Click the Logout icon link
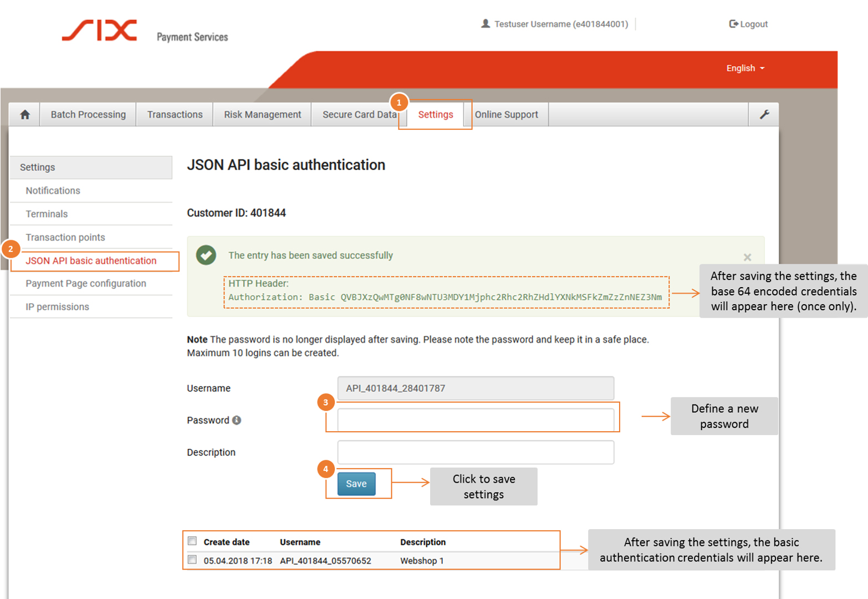 coord(748,24)
